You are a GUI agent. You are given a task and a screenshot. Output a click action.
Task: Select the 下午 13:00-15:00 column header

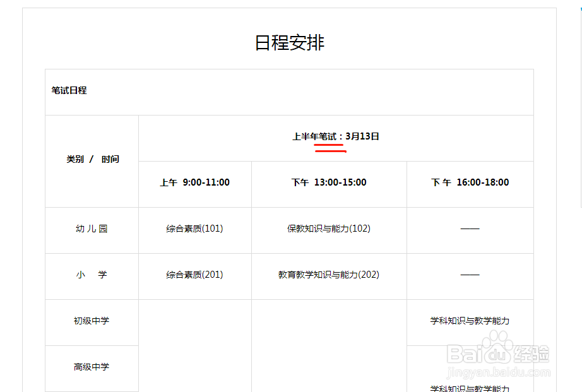[x=329, y=182]
